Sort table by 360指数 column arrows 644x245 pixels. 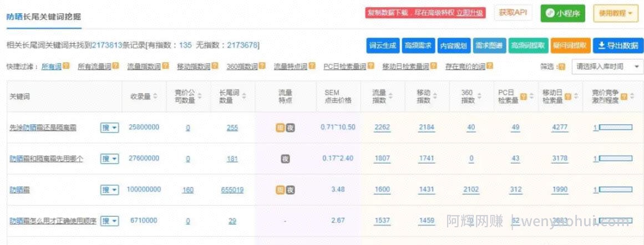coord(480,96)
